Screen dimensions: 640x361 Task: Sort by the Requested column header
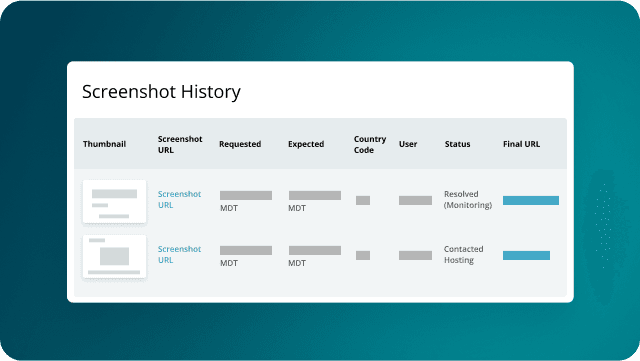(240, 144)
